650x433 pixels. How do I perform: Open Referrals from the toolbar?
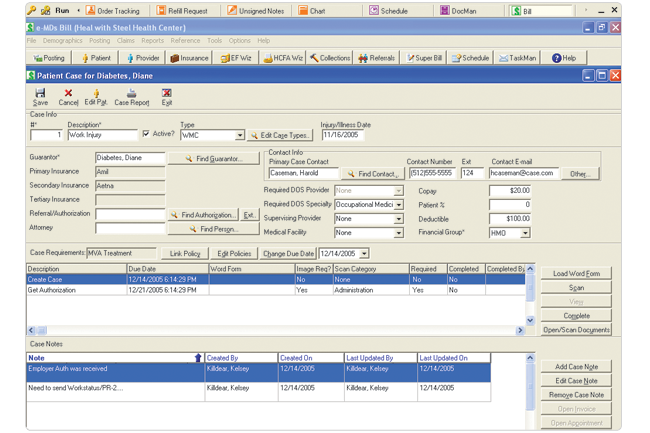376,58
